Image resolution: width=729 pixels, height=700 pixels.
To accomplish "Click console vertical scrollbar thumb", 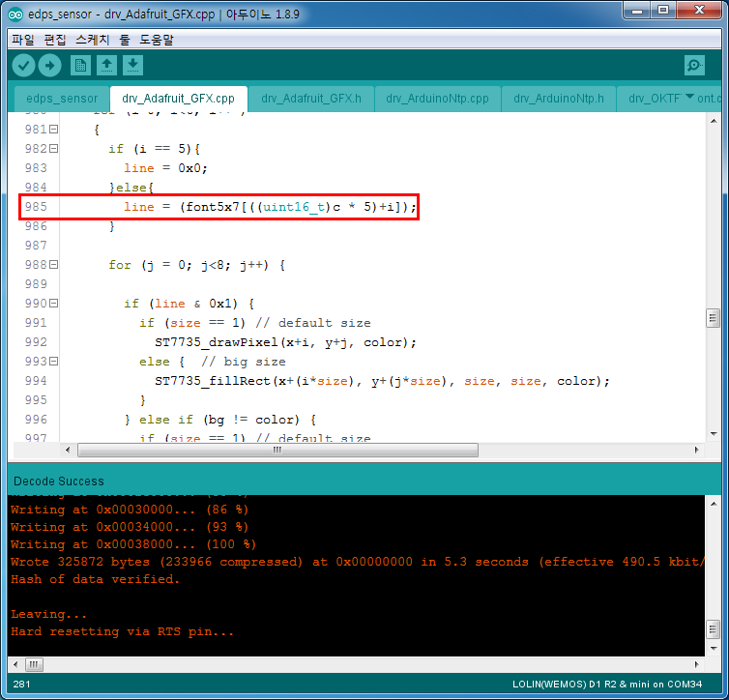I will point(714,629).
